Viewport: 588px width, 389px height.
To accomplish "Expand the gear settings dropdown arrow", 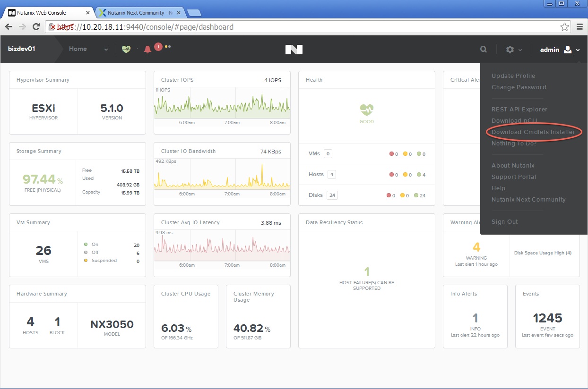I will tap(520, 50).
